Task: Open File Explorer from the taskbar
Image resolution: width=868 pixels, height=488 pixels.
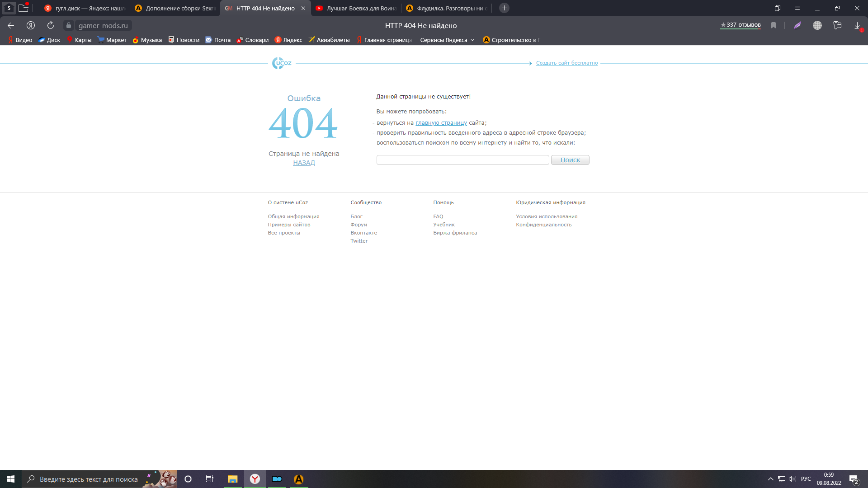Action: coord(232,479)
